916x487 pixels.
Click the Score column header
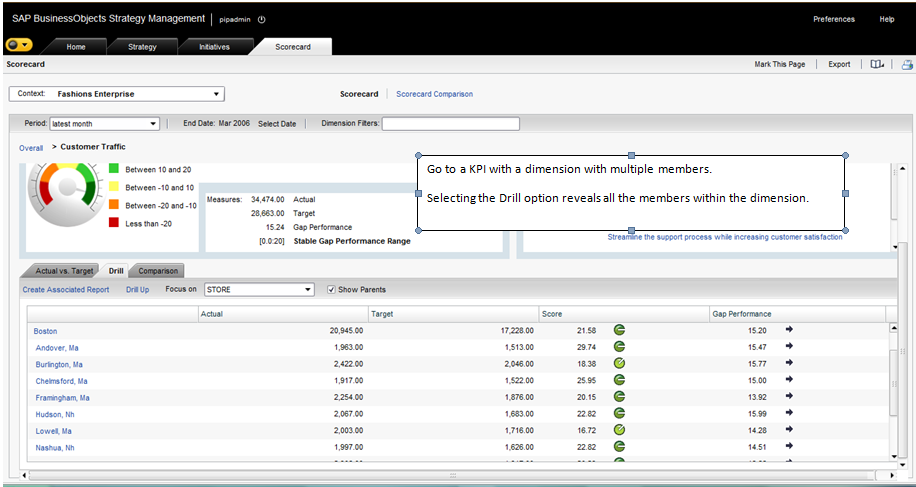coord(624,314)
